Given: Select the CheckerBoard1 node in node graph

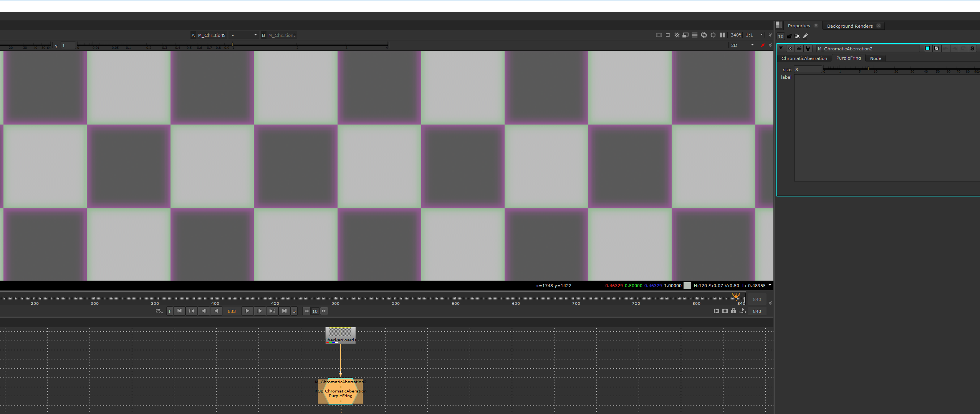Looking at the screenshot, I should [340, 335].
